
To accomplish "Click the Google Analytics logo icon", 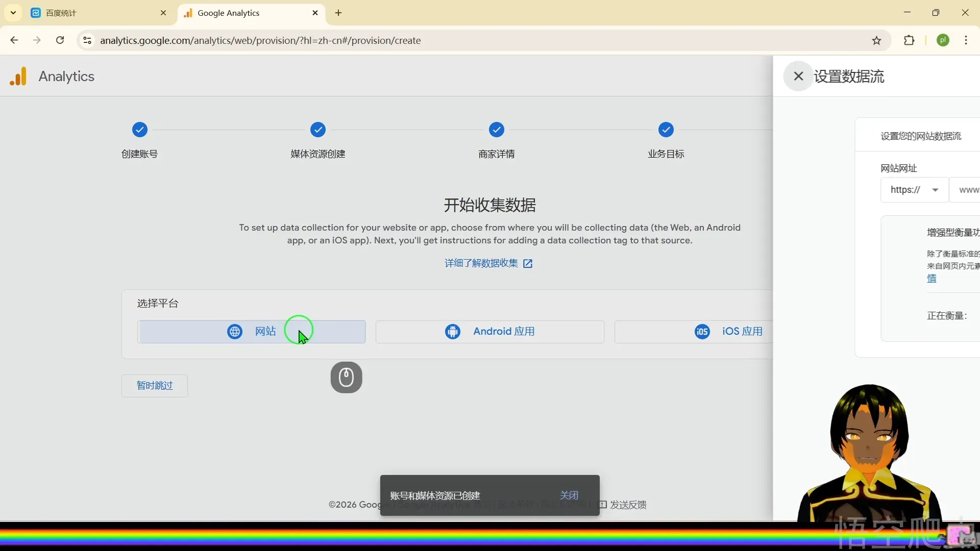I will coord(18,77).
